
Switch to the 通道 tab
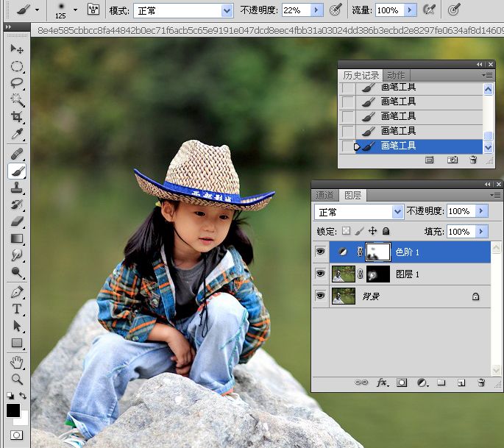click(325, 195)
